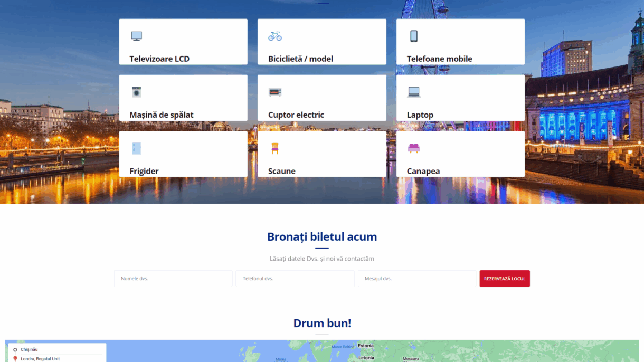Viewport: 644px width, 362px height.
Task: Focus the Mesajul dvs. input field
Action: point(417,279)
